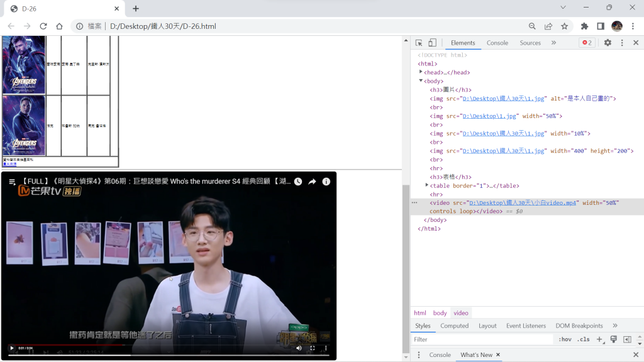
Task: Click the forward navigation arrow
Action: [x=27, y=26]
